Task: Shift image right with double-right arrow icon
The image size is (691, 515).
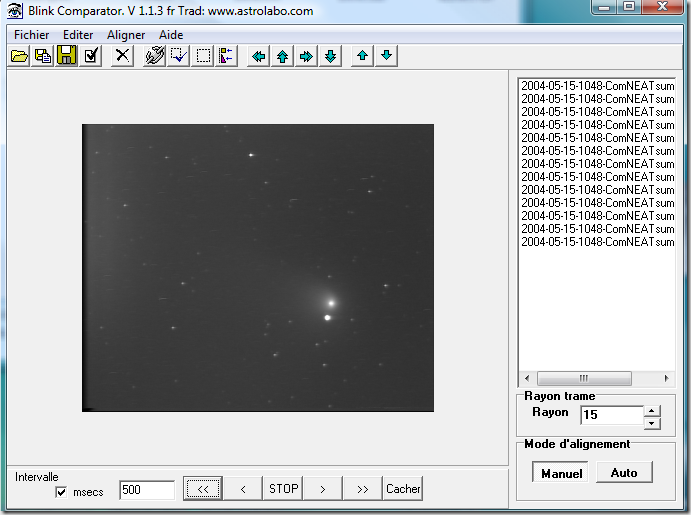Action: point(306,56)
